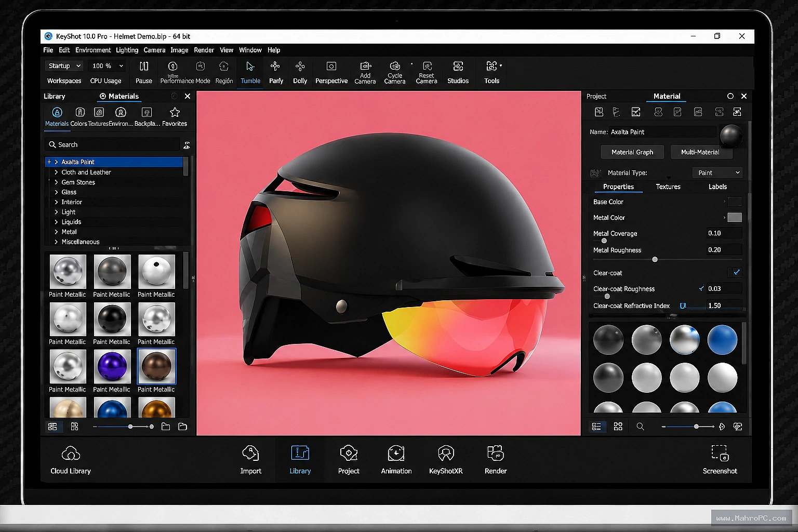The image size is (798, 532).
Task: Toggle the Perspective view icon
Action: (x=331, y=66)
